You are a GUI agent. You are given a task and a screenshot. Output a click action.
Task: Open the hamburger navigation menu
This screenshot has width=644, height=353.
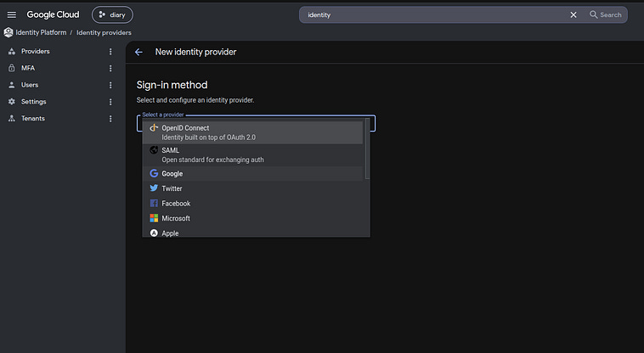(12, 14)
